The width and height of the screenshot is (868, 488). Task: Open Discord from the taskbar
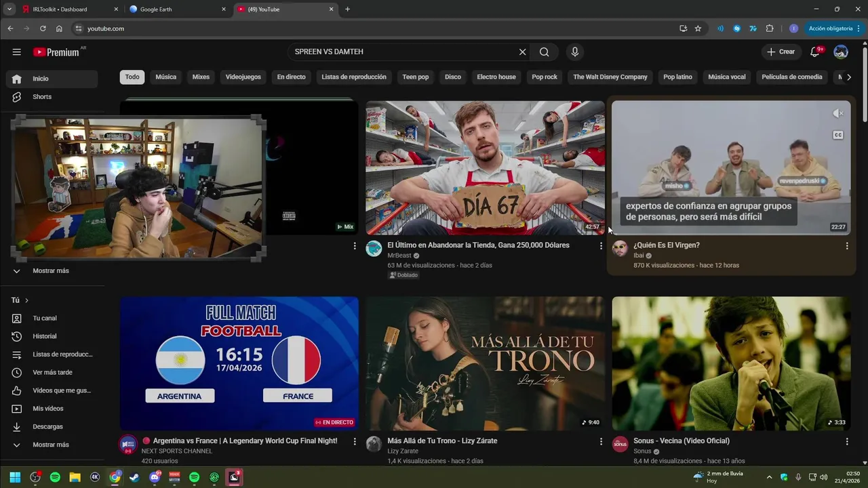click(155, 477)
